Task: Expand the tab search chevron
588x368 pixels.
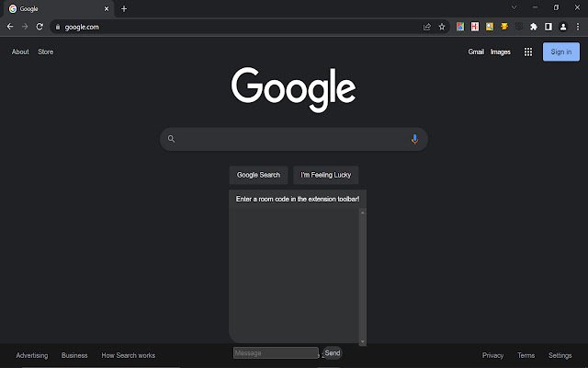Action: (514, 7)
